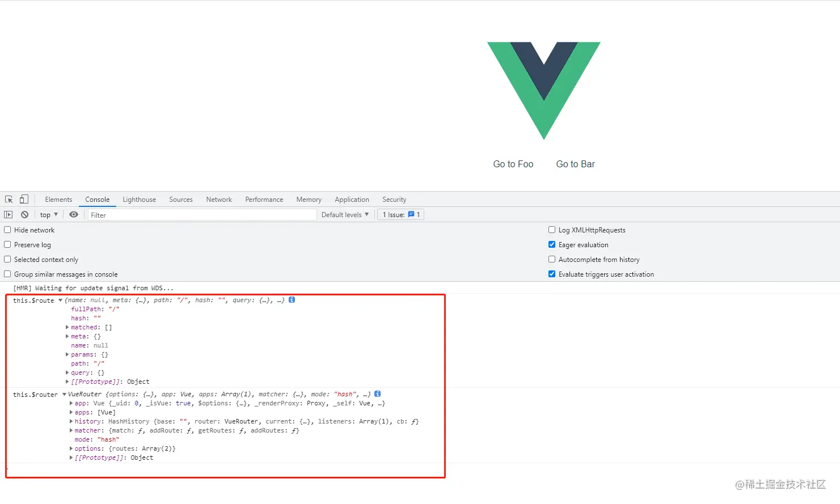Enable Selected context only checkbox

click(x=7, y=259)
